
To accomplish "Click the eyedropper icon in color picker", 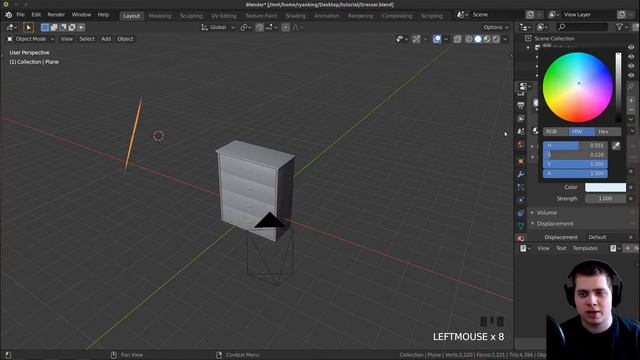I will click(x=616, y=146).
